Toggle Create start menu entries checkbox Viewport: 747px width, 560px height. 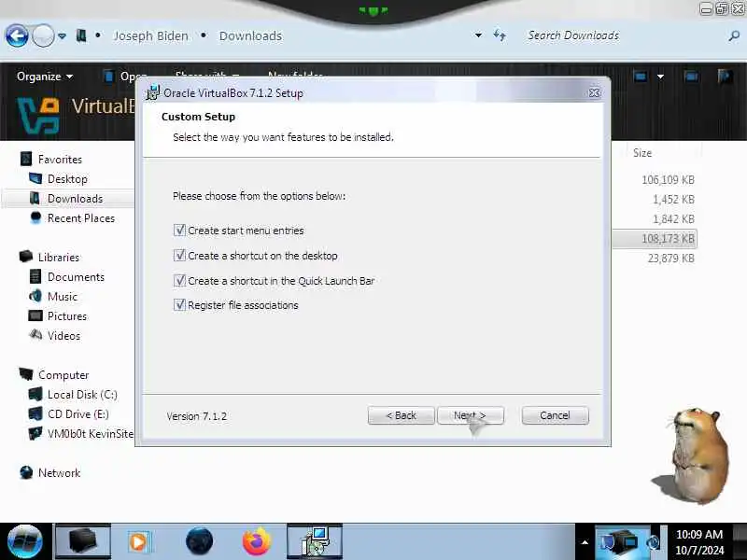click(x=179, y=231)
